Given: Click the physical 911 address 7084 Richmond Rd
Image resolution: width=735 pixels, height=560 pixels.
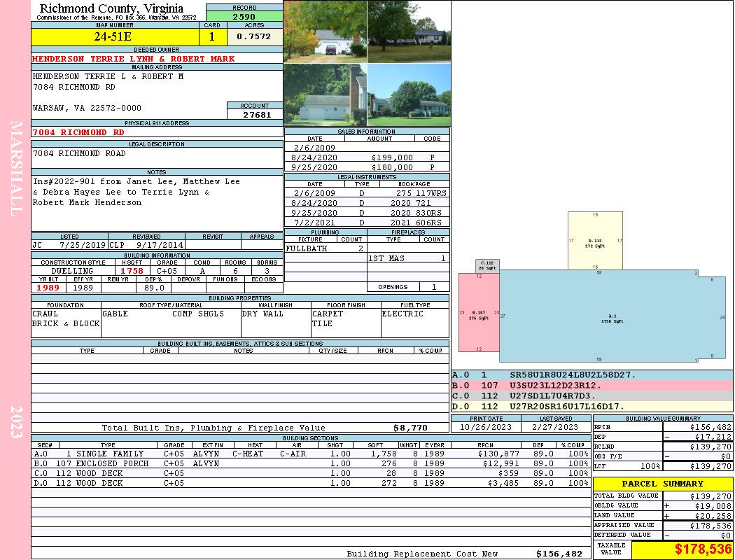Looking at the screenshot, I should coord(79,132).
